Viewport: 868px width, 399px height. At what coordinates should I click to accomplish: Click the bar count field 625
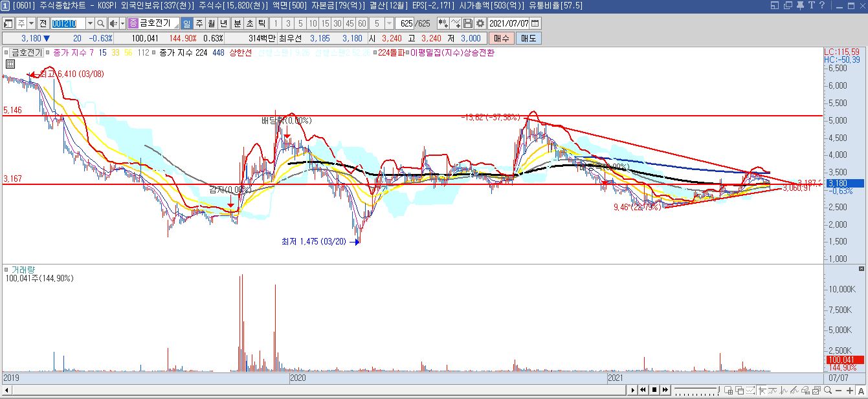(406, 23)
